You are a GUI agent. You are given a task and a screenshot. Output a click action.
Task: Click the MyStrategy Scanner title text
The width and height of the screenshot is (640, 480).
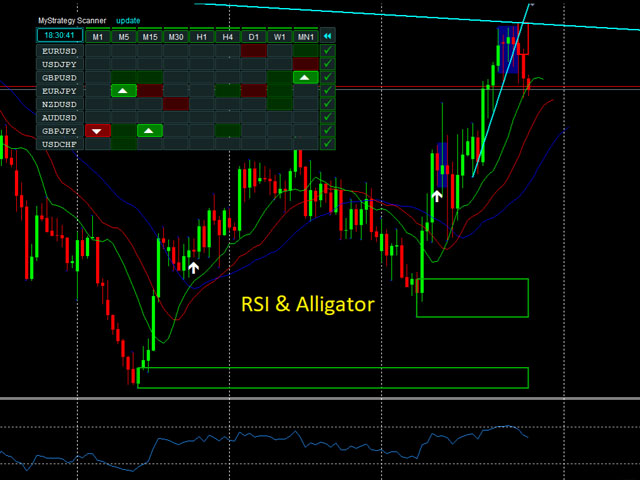pyautogui.click(x=72, y=20)
